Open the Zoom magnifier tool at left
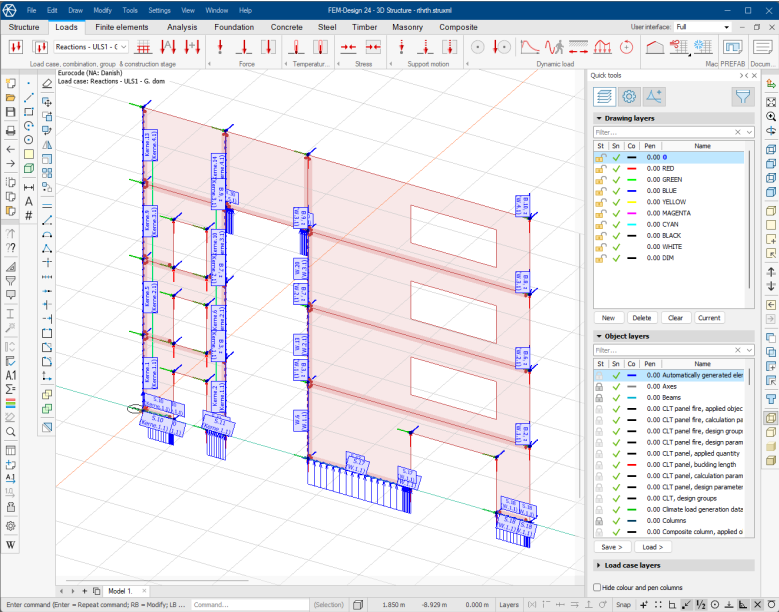Viewport: 779px width, 612px height. [10, 432]
